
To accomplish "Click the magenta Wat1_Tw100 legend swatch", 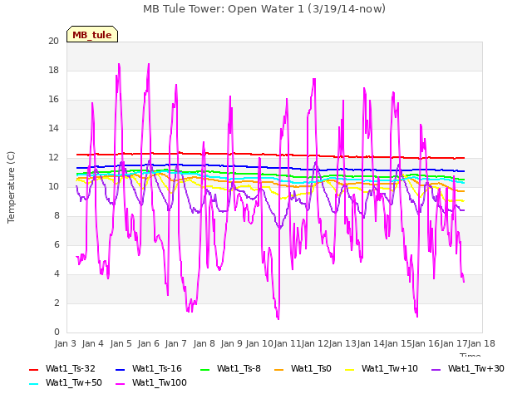I will [120, 384].
